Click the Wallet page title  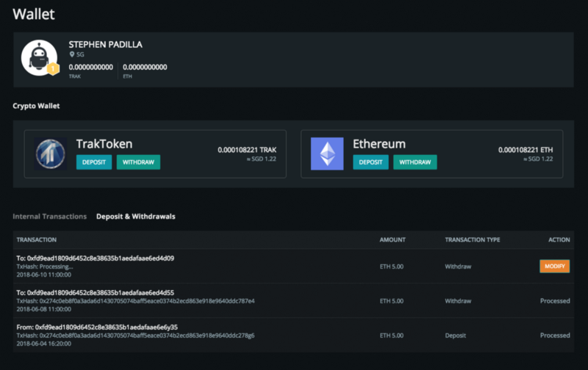click(34, 14)
